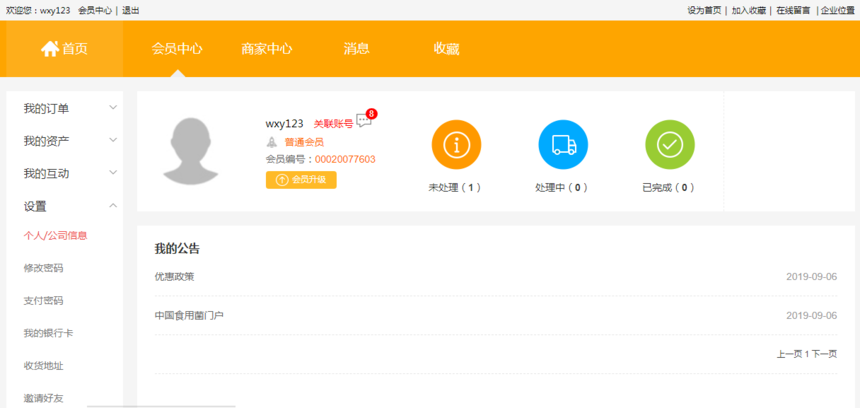This screenshot has height=408, width=860.
Task: Open 收货地址 in sidebar
Action: pos(43,365)
